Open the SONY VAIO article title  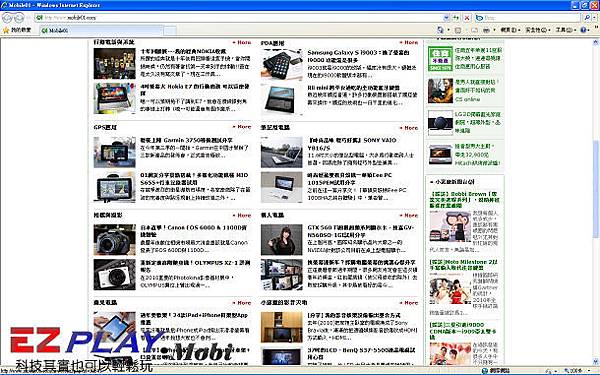tap(352, 144)
